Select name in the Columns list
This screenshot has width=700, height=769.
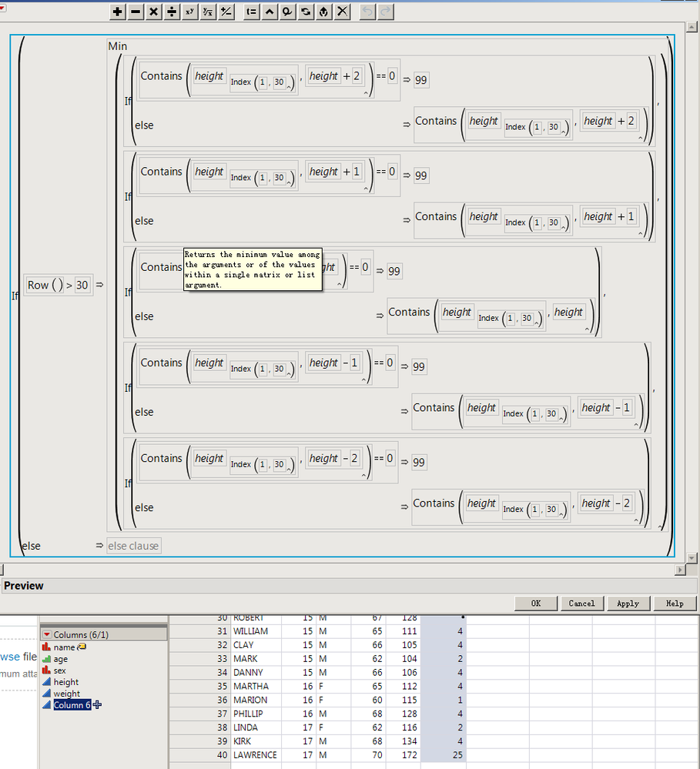pyautogui.click(x=64, y=647)
